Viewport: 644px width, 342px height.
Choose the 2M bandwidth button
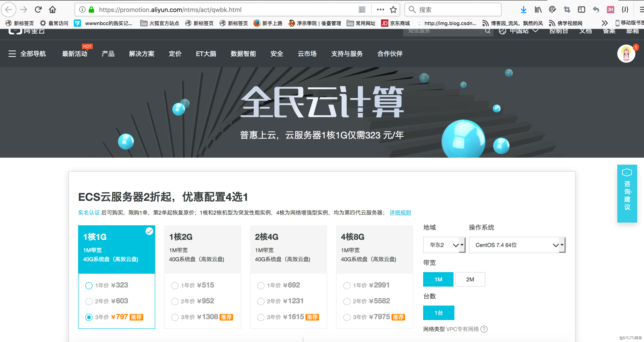tap(470, 279)
